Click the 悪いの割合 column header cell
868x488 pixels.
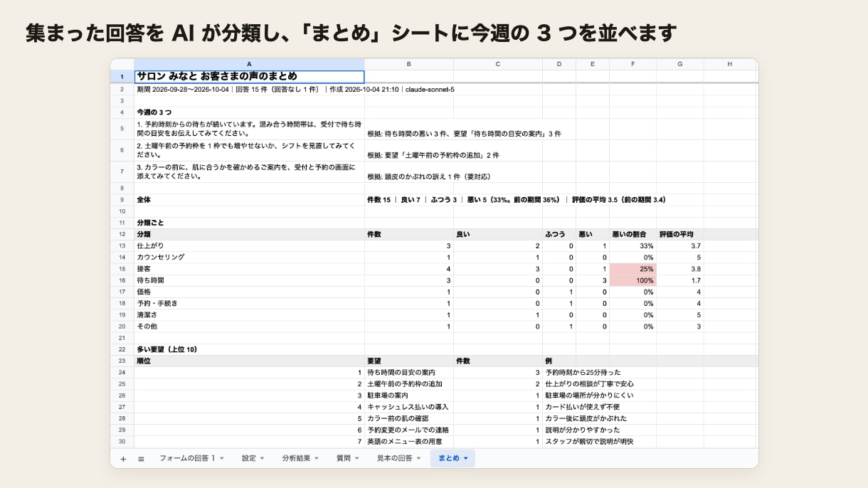tap(633, 234)
